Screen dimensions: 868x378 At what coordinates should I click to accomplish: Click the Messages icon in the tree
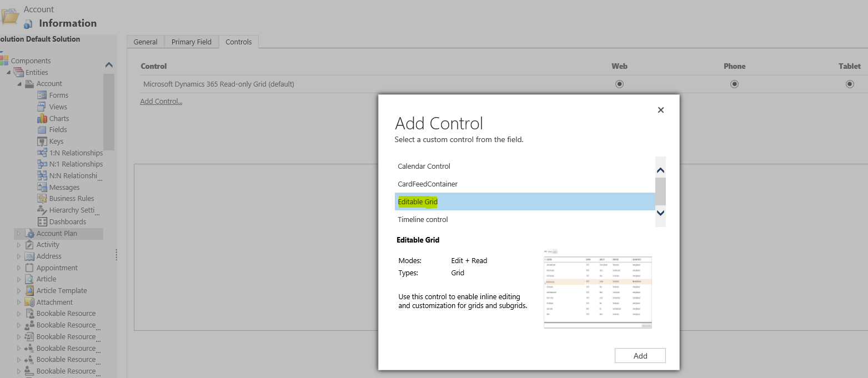pos(42,187)
